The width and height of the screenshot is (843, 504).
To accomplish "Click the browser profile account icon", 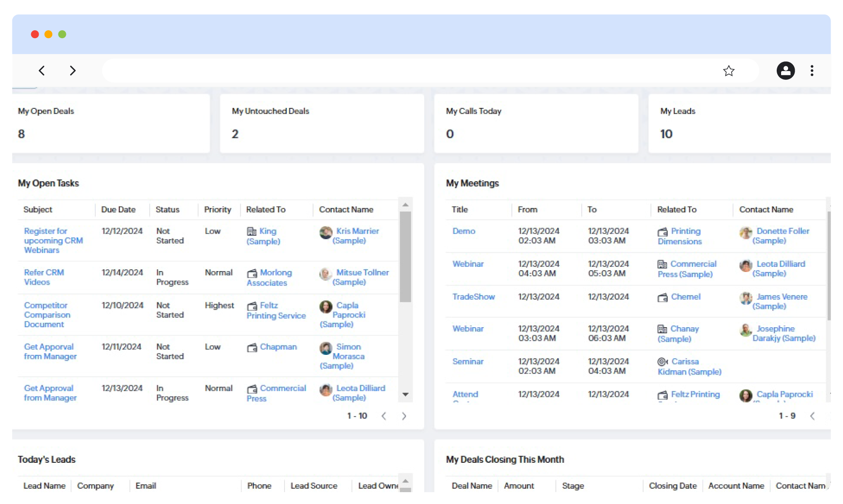I will coord(785,71).
